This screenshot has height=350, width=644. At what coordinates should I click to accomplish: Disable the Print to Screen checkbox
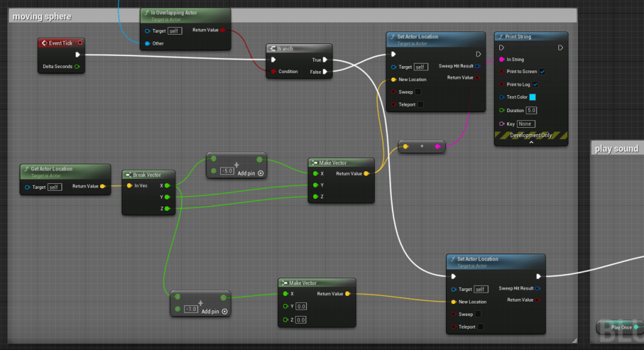tap(542, 72)
